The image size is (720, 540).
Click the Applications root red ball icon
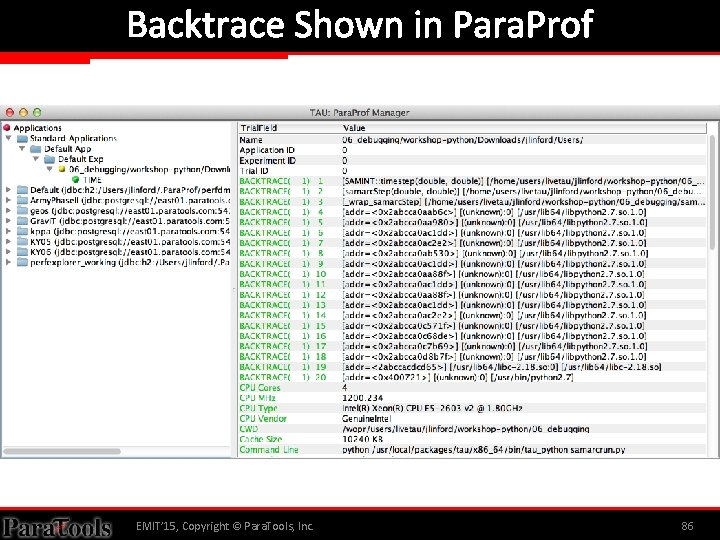[6, 127]
